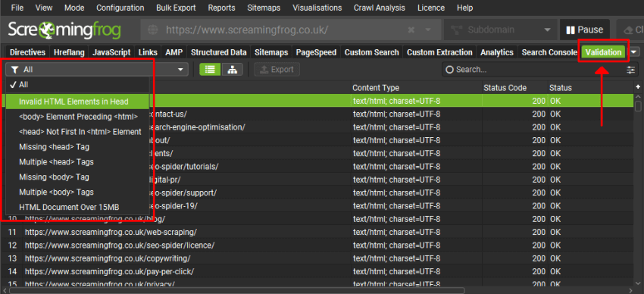
Task: Switch to the AMP tab
Action: tap(174, 52)
